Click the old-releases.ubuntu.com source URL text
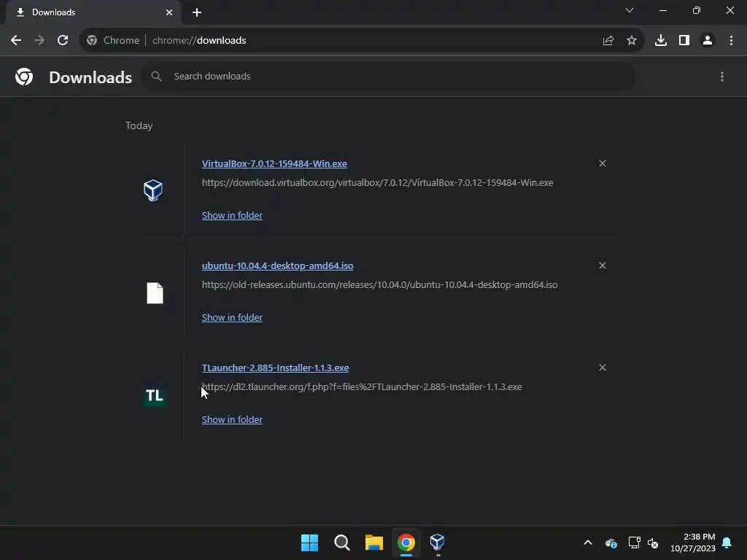Viewport: 747px width, 560px height. pyautogui.click(x=379, y=285)
